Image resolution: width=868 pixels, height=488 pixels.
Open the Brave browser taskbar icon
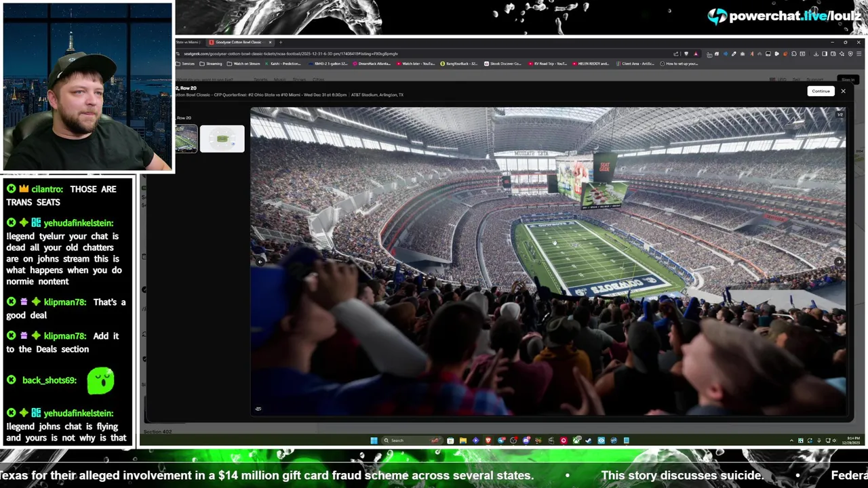coord(488,441)
